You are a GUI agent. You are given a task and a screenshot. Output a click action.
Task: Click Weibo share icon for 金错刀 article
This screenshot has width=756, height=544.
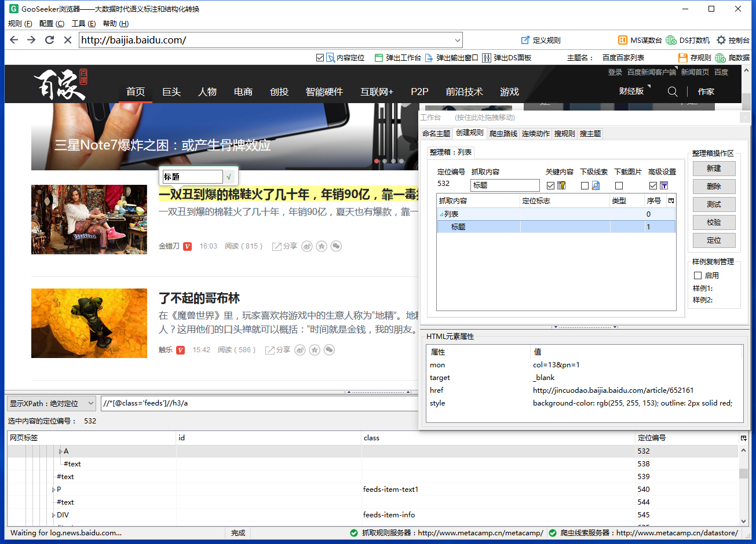tap(307, 246)
